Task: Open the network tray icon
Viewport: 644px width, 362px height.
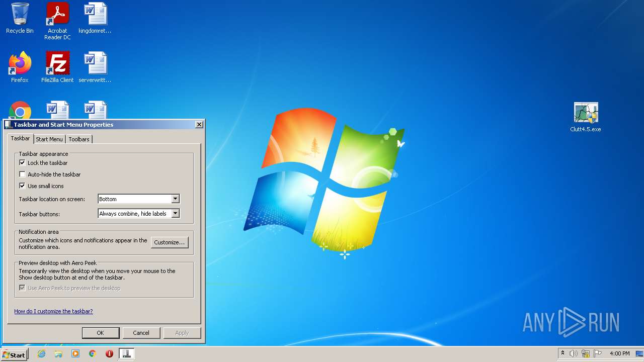Action: click(586, 354)
